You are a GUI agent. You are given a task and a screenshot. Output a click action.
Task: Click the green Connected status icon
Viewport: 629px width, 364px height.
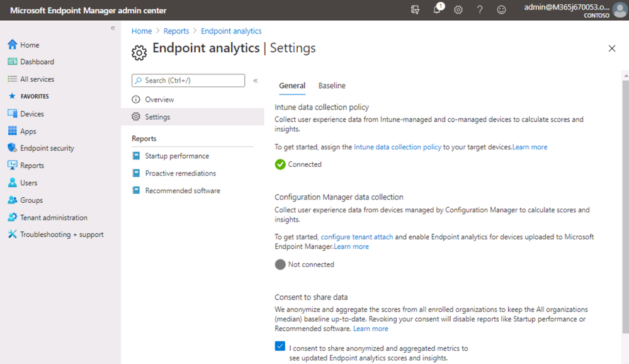280,164
